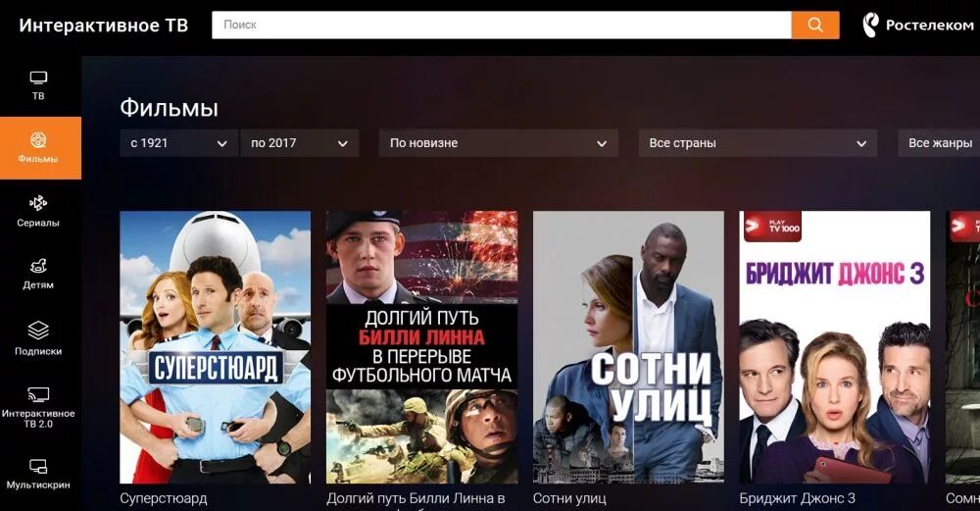Open the Суперстюард movie poster
Screen dimensions: 980x511
point(215,347)
